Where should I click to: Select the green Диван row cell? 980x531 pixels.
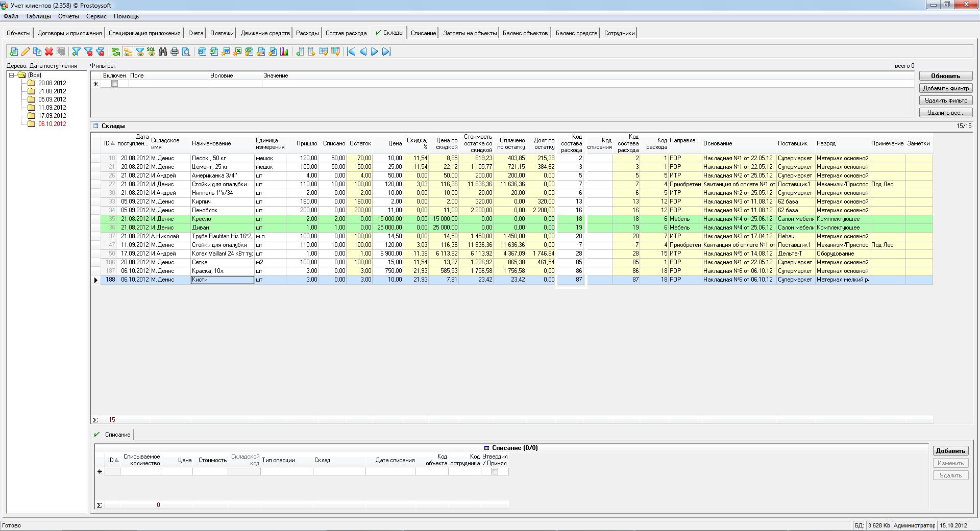point(222,227)
